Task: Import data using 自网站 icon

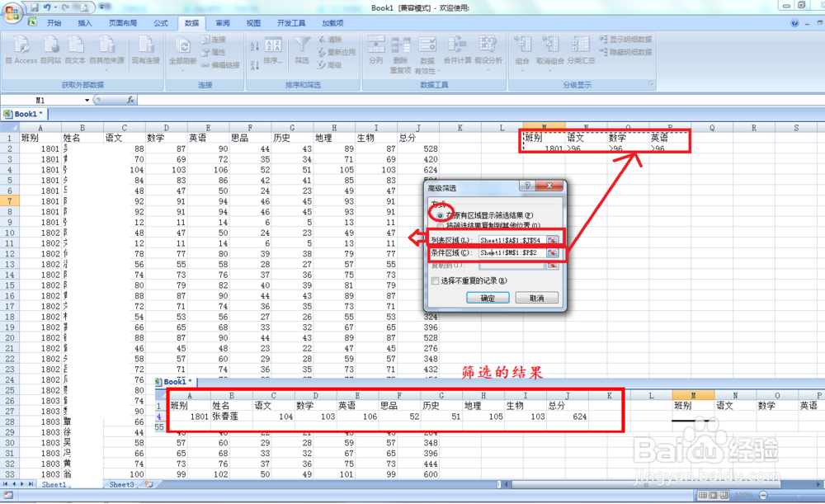Action: click(51, 50)
